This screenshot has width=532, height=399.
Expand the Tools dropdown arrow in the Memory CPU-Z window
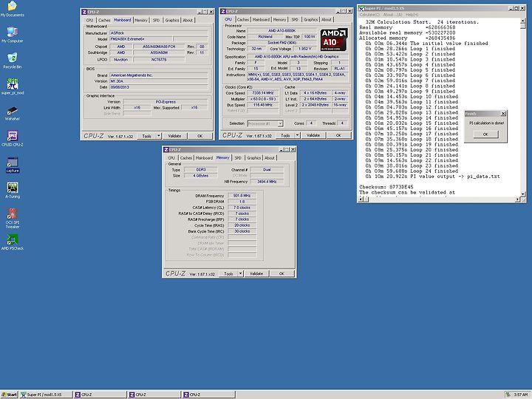point(240,273)
